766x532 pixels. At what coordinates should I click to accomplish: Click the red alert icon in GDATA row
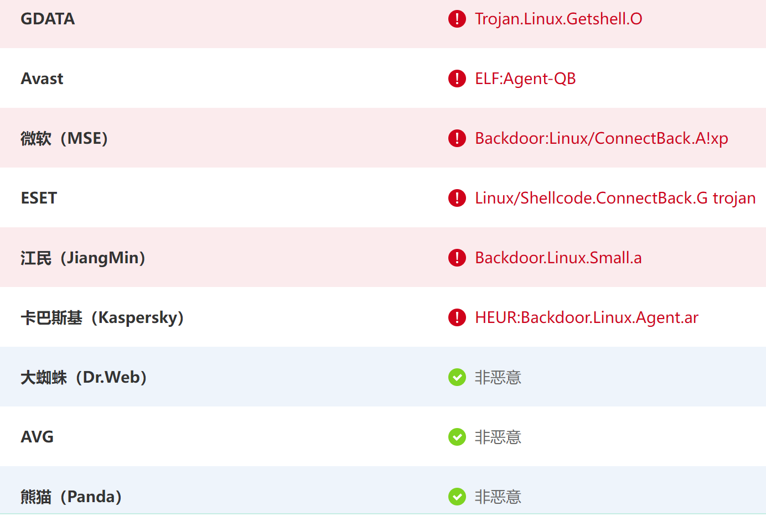[x=457, y=19]
